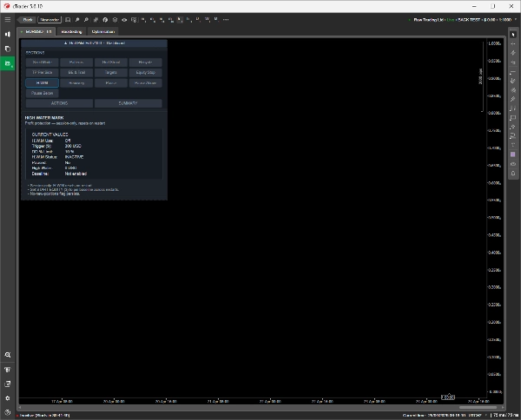Image resolution: width=521 pixels, height=420 pixels.
Task: Select the crosshair tool in right toolbar
Action: click(513, 43)
